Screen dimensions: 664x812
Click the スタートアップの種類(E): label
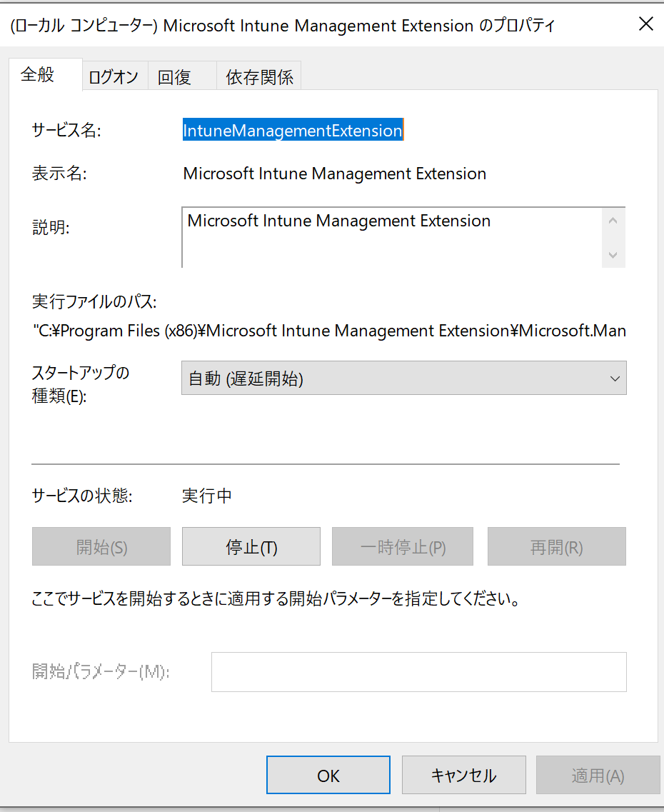point(80,384)
